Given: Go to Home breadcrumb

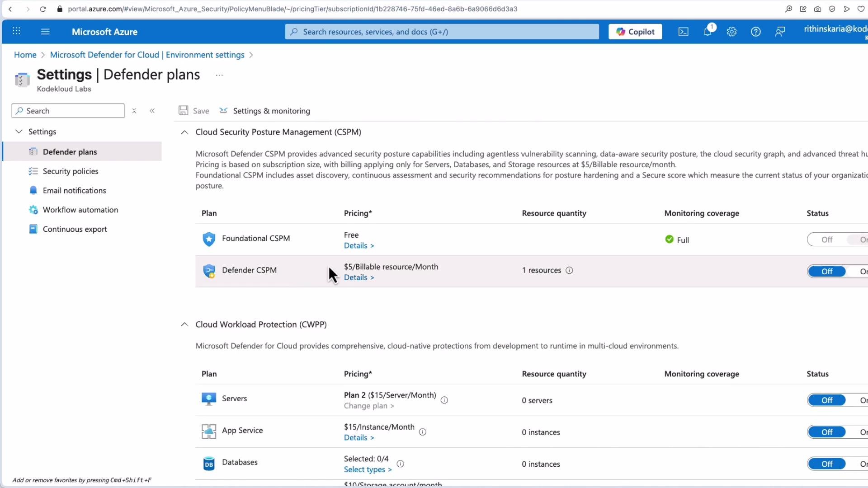Looking at the screenshot, I should pos(25,55).
